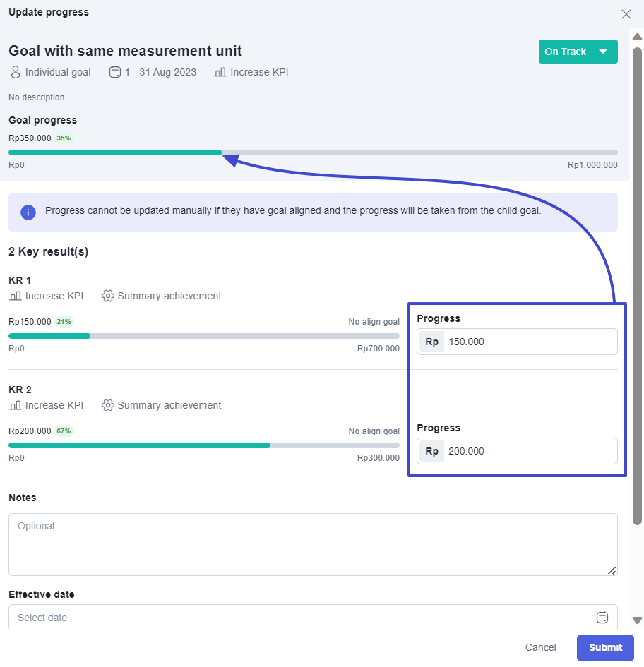Screen dimensions: 644x667
Task: Close the Update progress dialog
Action: point(626,14)
